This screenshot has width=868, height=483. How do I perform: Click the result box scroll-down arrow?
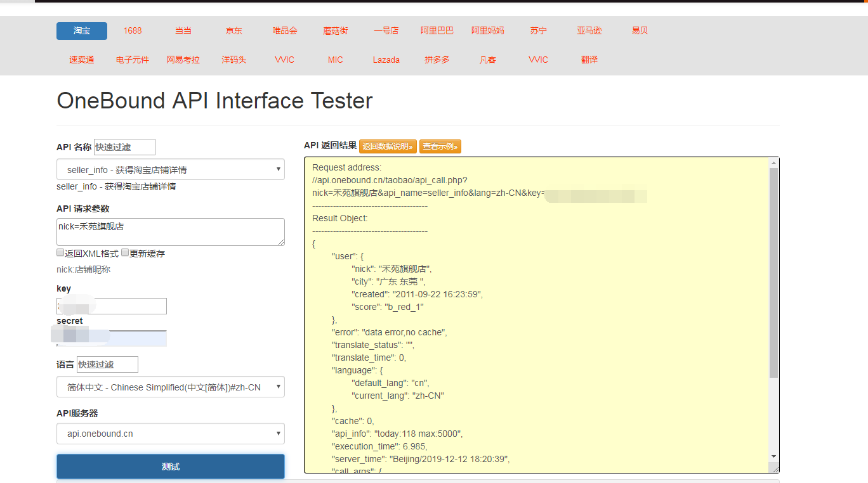[x=773, y=456]
